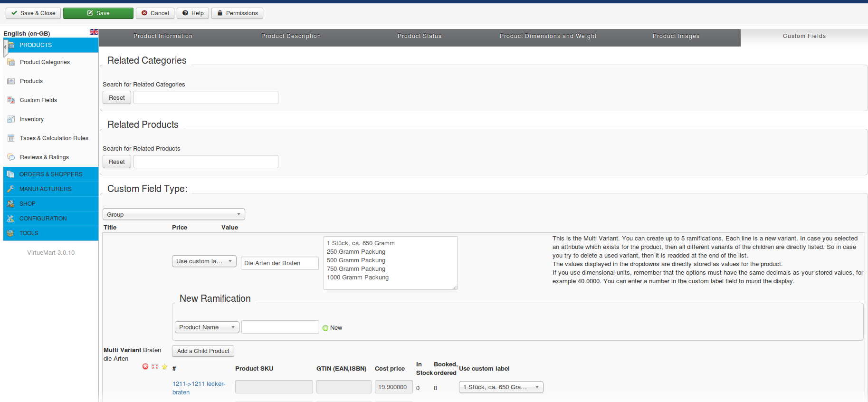Switch to Product Description tab
Image resolution: width=868 pixels, height=402 pixels.
coord(291,36)
